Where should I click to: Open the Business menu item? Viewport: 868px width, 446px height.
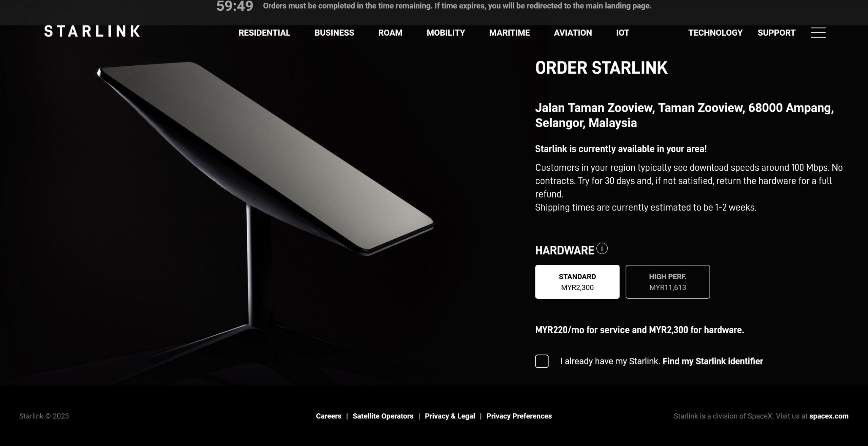pos(334,33)
